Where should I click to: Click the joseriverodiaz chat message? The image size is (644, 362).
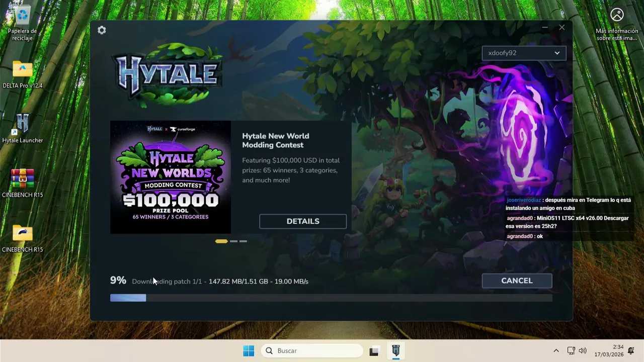[x=569, y=204]
